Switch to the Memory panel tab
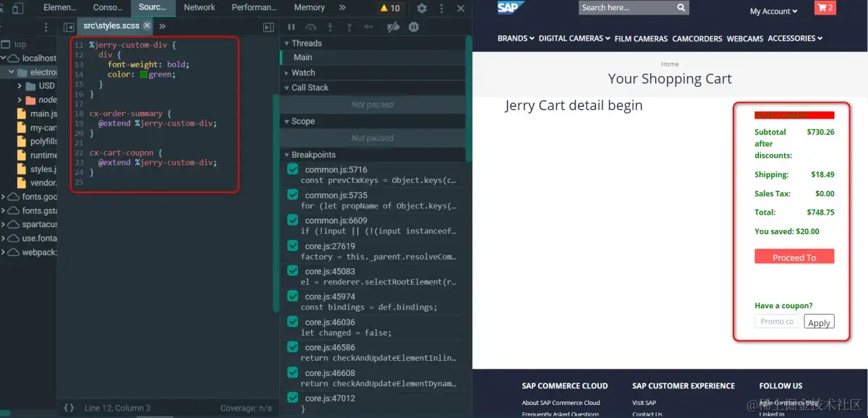 coord(310,7)
